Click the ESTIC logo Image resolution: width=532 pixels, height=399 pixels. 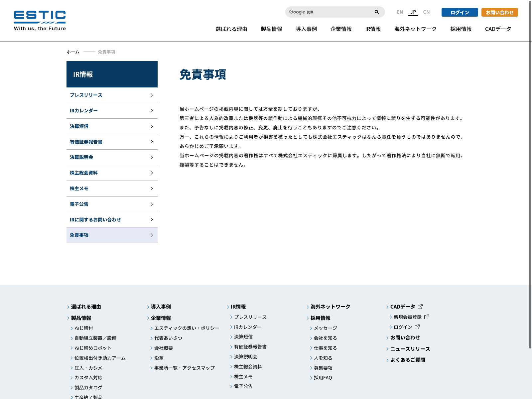40,21
